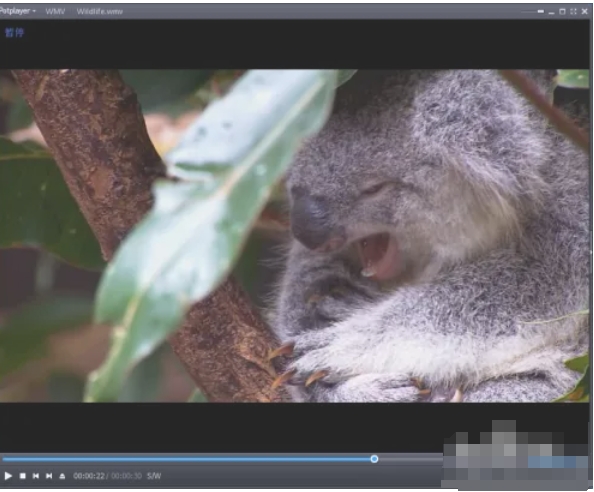Click the seek bar round handle
This screenshot has height=492, width=594.
374,459
